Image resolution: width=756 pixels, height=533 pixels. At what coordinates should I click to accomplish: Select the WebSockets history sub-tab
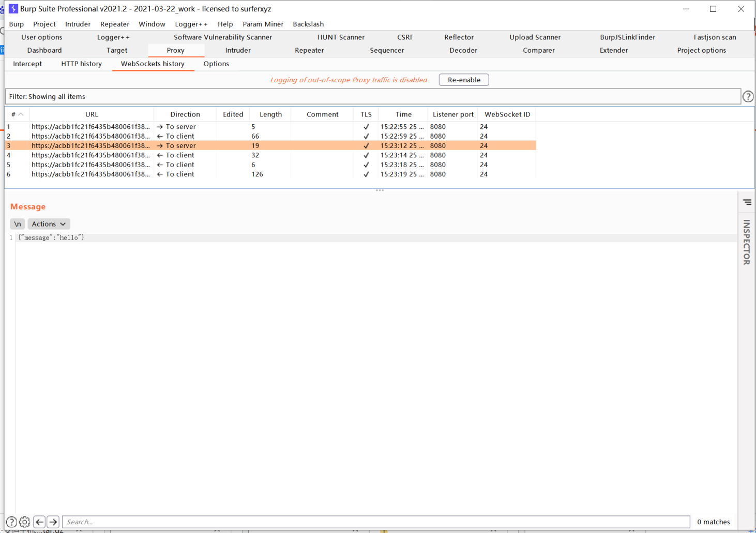[x=153, y=64]
